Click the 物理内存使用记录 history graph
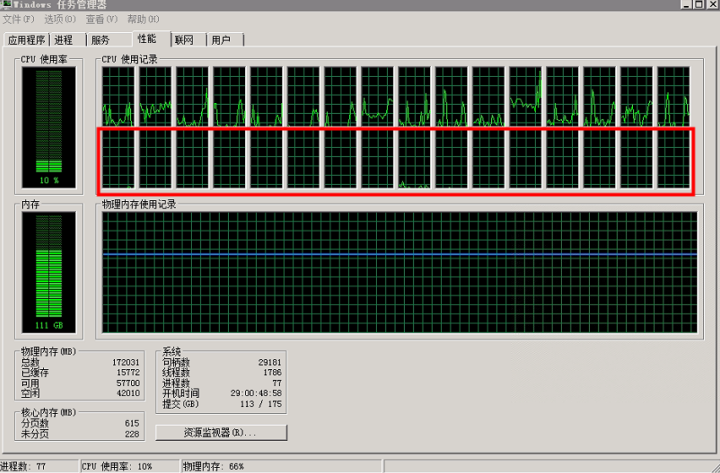 coord(399,272)
